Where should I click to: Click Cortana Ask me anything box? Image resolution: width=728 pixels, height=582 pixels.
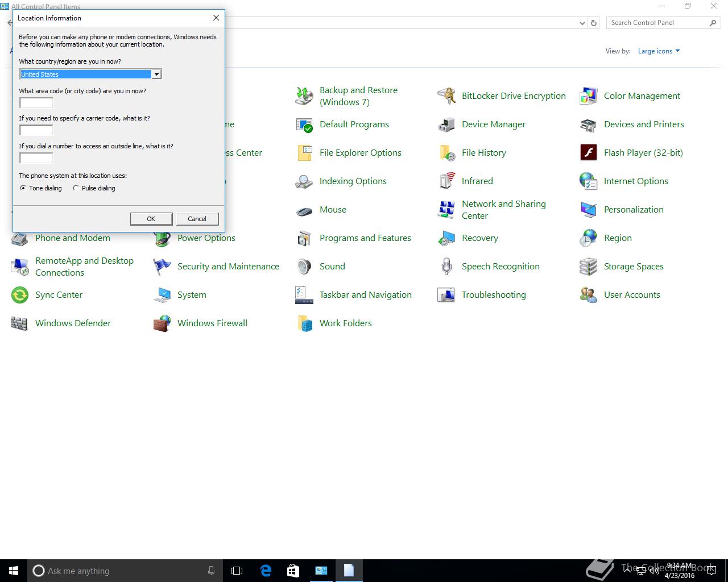coord(125,571)
